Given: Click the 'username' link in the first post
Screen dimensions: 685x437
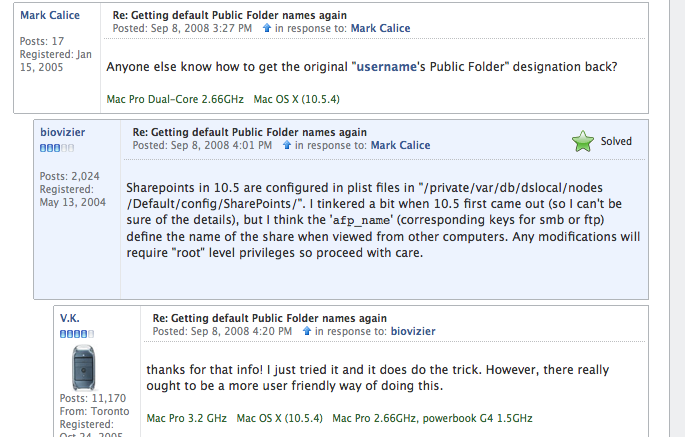Looking at the screenshot, I should point(387,67).
